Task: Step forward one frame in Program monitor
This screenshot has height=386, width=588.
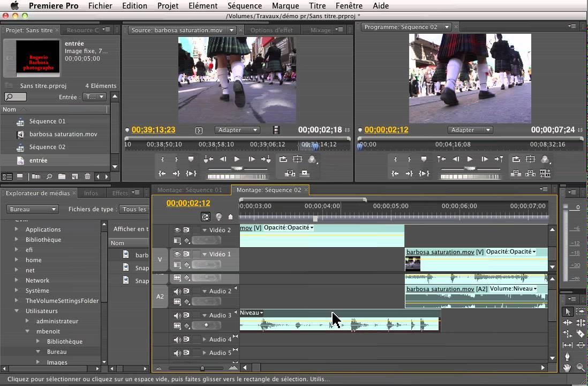Action: coord(485,159)
